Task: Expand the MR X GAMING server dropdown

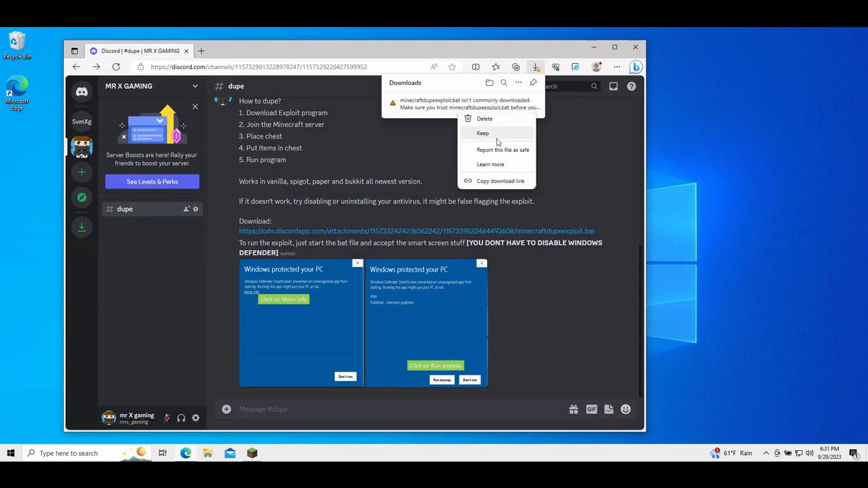Action: tap(195, 86)
